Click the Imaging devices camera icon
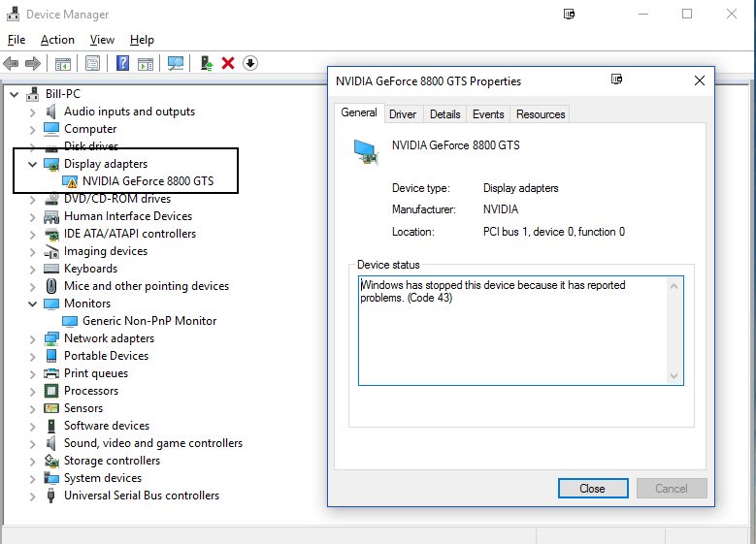756x544 pixels. pos(51,251)
